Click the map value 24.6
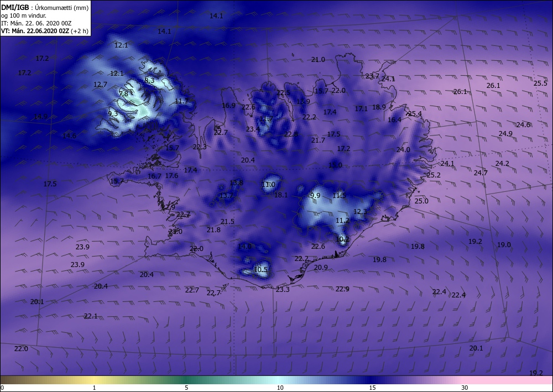Image resolution: width=553 pixels, height=392 pixels. [x=523, y=125]
